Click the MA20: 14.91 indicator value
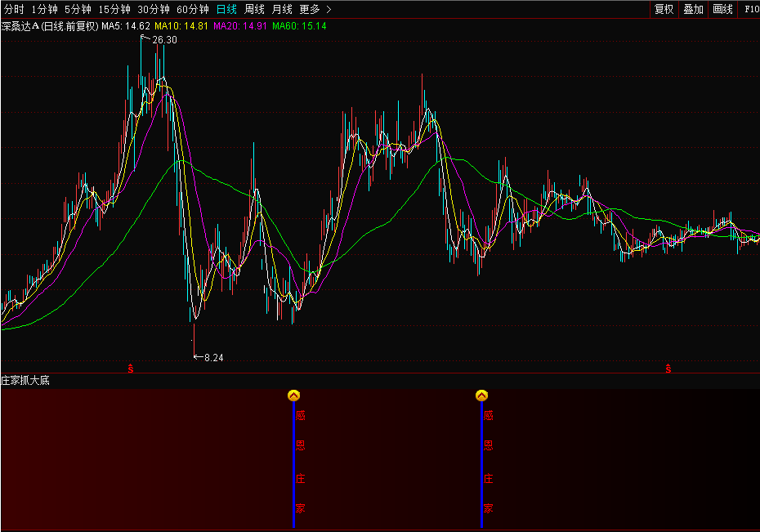Screen dimensions: 760x532 [240, 26]
